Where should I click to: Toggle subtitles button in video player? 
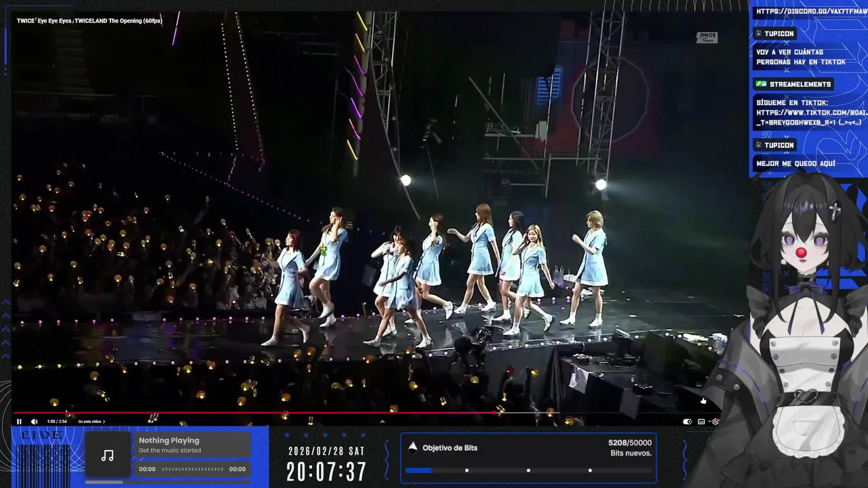tap(701, 422)
